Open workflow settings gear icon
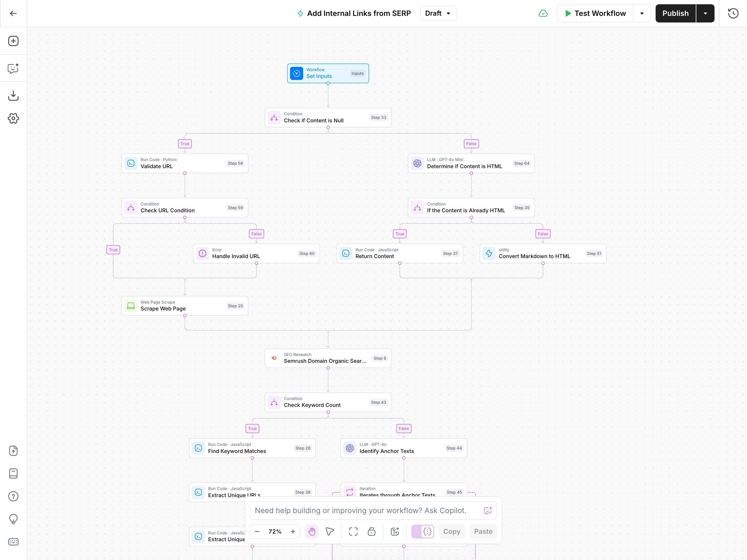 (13, 118)
